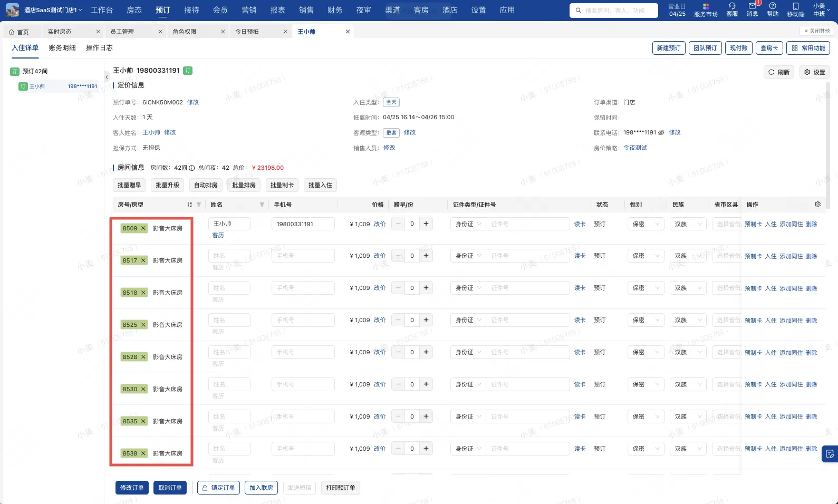Click the 锁定订单 button
The height and width of the screenshot is (504, 838).
coord(218,488)
